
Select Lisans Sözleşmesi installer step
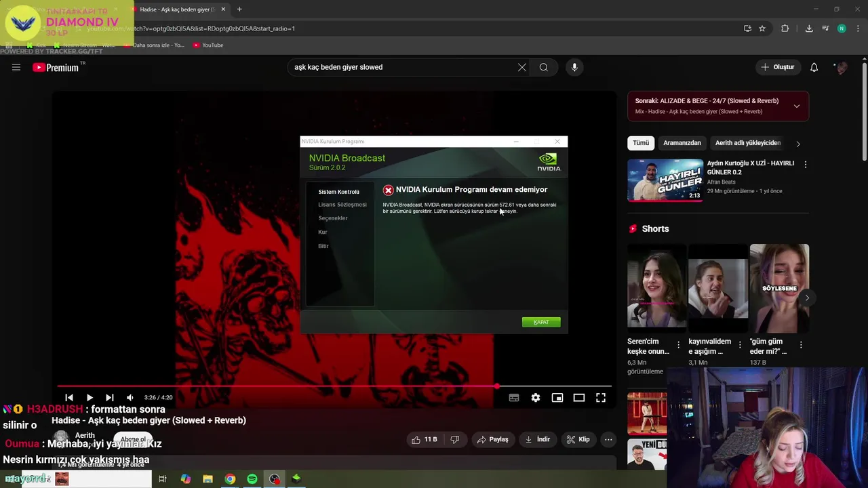(342, 205)
